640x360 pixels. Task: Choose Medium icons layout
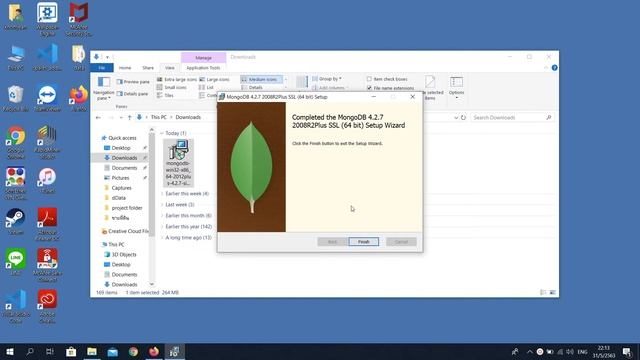pos(261,79)
